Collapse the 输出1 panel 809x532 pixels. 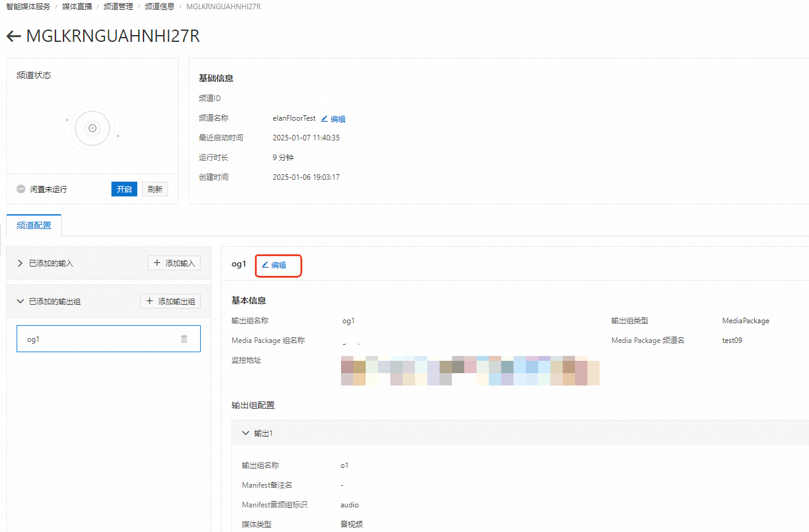pos(246,433)
